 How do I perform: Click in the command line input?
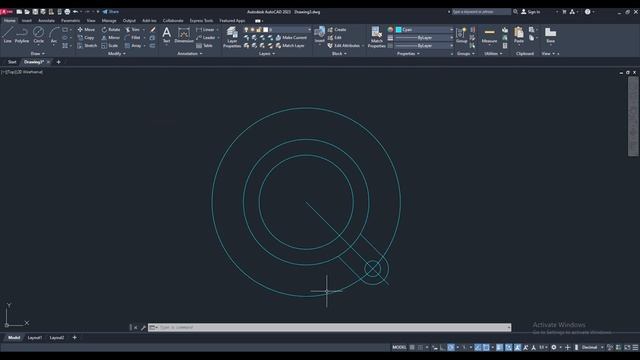coord(330,327)
